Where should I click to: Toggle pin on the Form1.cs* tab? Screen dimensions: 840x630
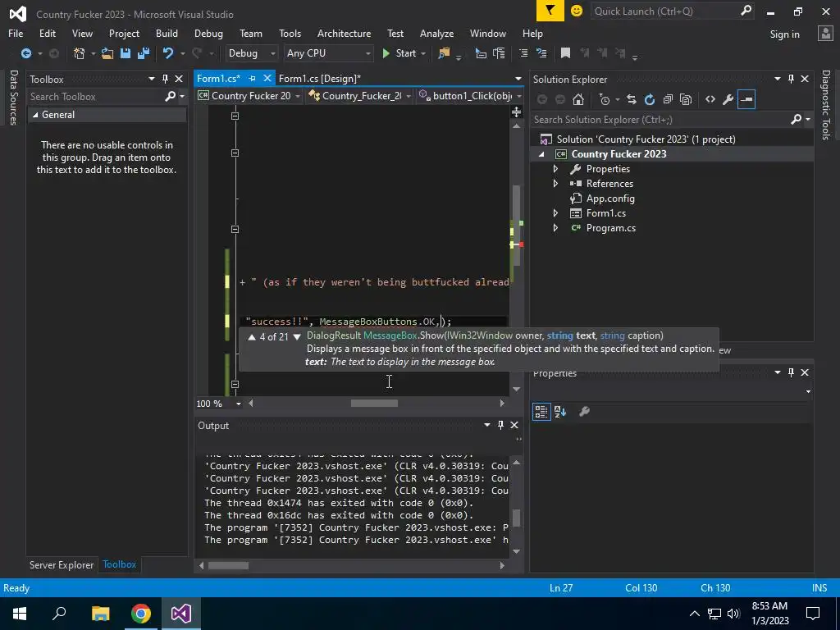coord(252,78)
